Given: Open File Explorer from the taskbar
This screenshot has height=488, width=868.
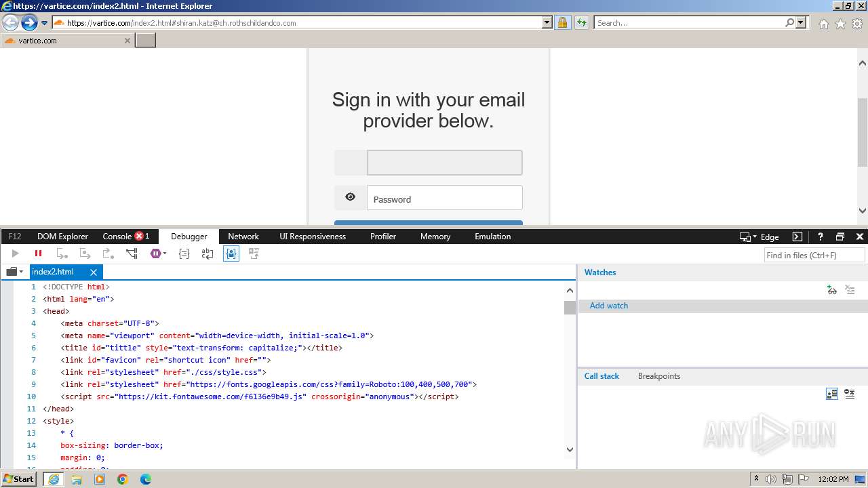Looking at the screenshot, I should (x=77, y=479).
